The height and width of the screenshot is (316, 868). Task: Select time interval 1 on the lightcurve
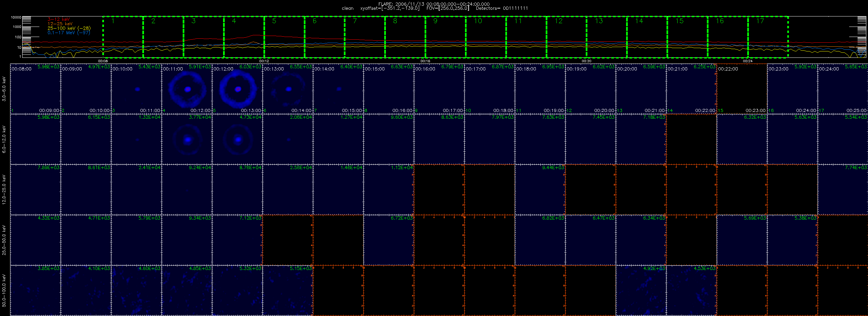pos(123,37)
